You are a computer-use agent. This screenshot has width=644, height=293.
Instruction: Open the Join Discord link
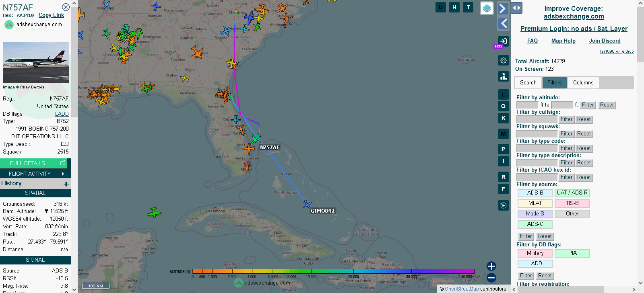point(605,41)
